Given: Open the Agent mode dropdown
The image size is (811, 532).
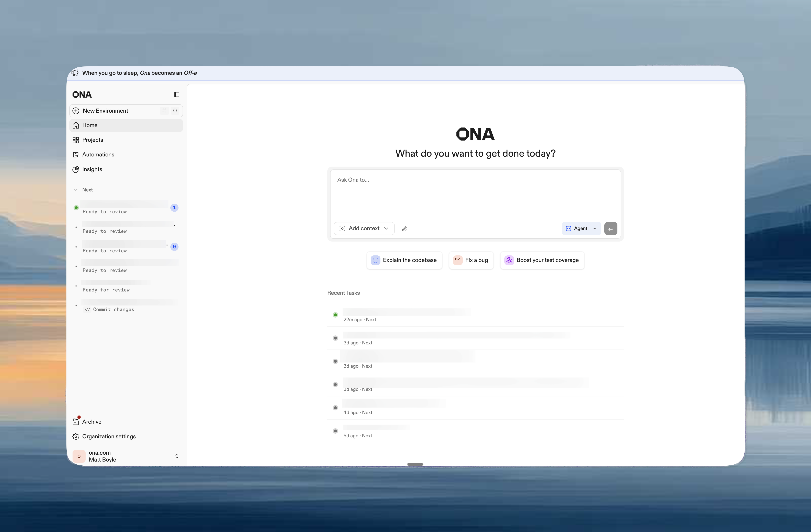Looking at the screenshot, I should click(x=581, y=228).
